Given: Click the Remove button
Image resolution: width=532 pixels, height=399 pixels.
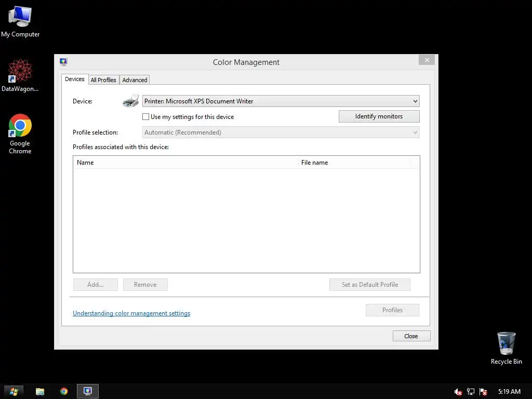Looking at the screenshot, I should [145, 285].
